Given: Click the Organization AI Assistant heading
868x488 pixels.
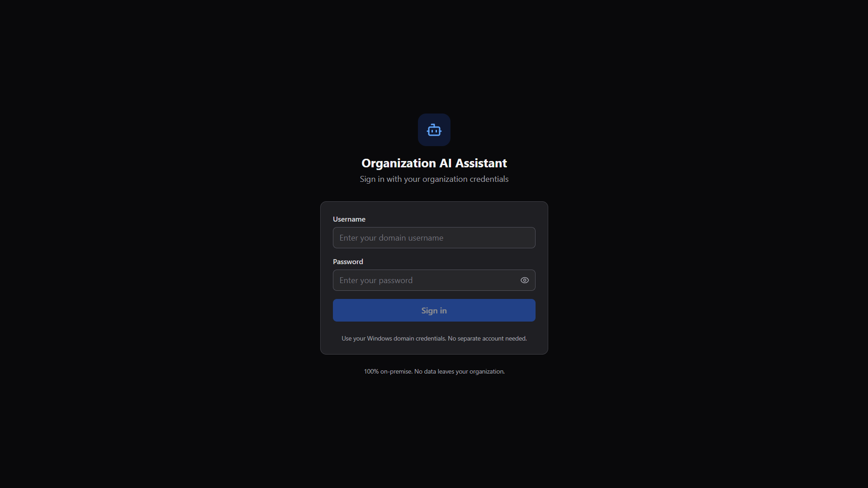Looking at the screenshot, I should point(434,163).
